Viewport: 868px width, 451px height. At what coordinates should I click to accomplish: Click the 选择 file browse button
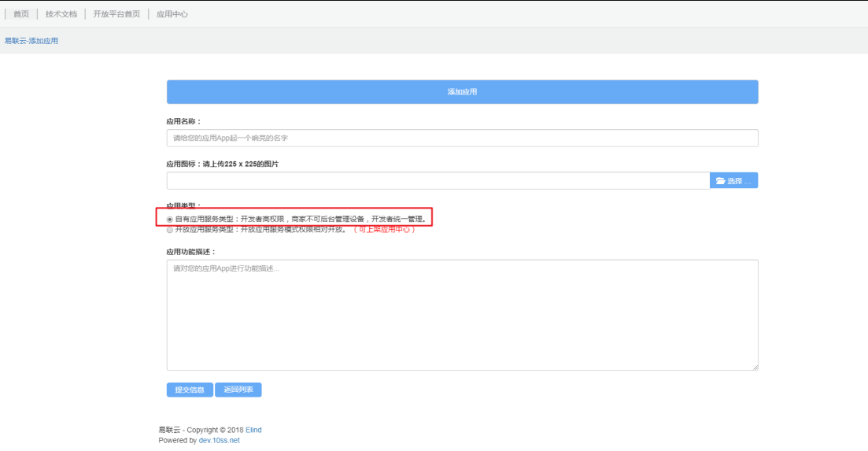tap(733, 180)
